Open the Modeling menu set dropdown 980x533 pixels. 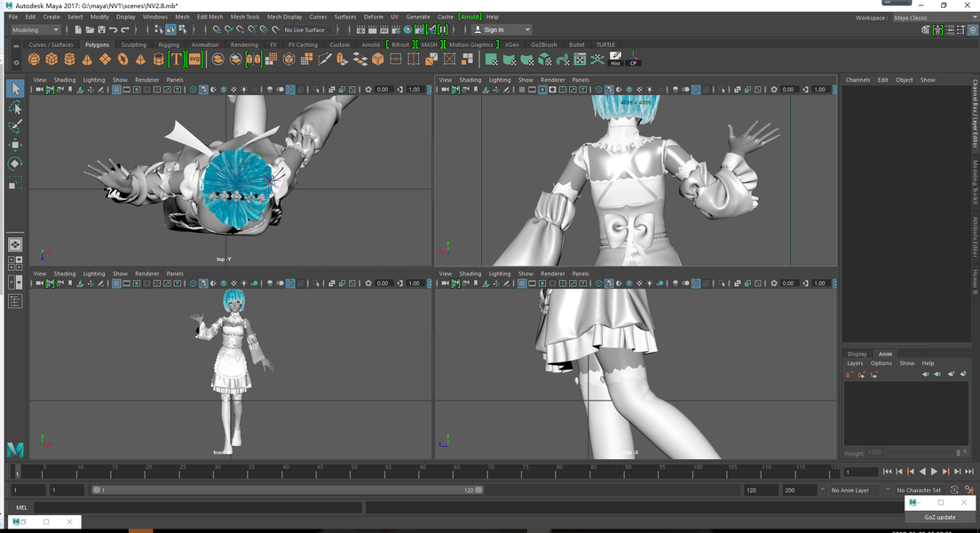click(36, 29)
